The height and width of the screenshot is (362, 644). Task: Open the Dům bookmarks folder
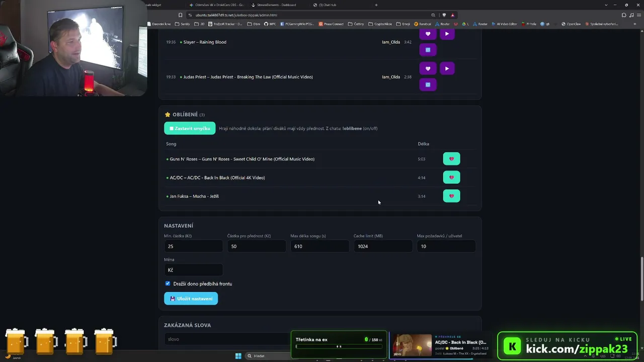(253, 24)
